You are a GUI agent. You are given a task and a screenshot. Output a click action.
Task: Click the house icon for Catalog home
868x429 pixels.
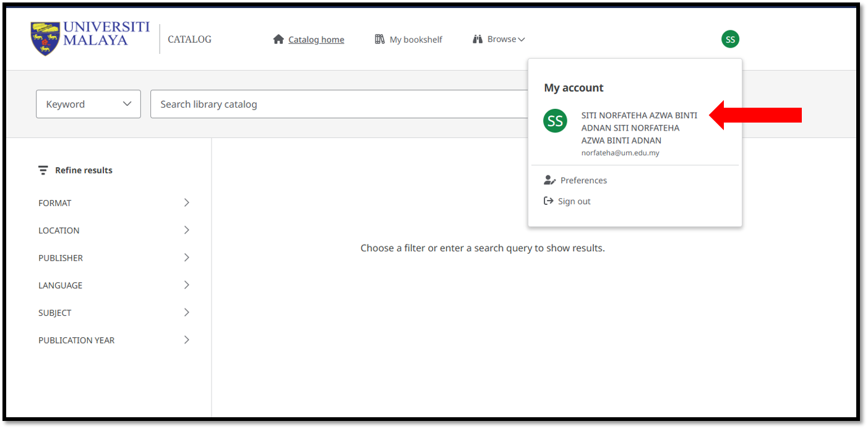point(278,40)
